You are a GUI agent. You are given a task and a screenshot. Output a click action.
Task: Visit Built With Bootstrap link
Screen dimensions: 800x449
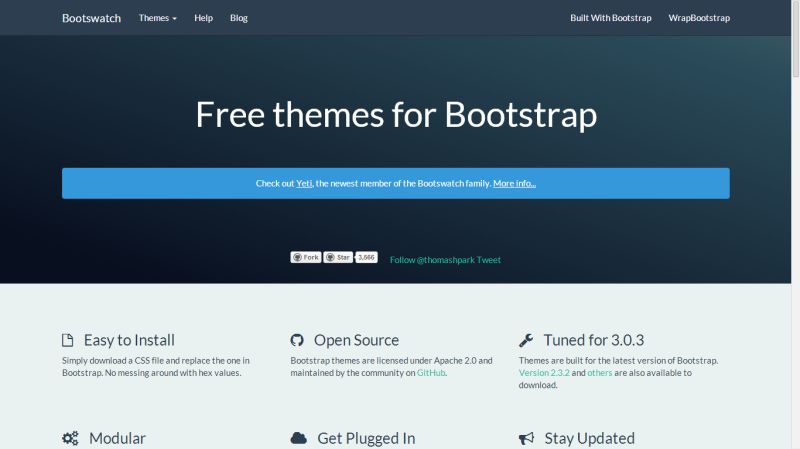611,18
